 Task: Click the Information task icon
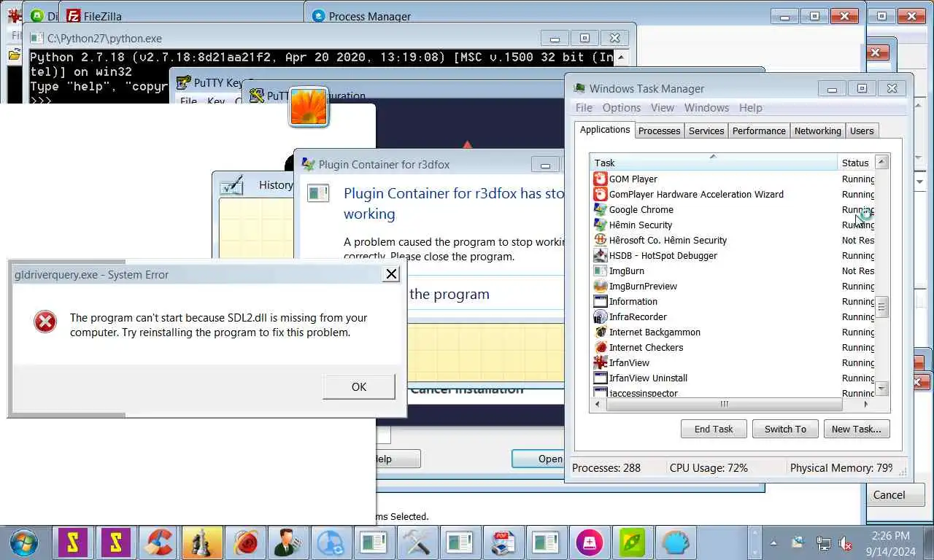[601, 301]
